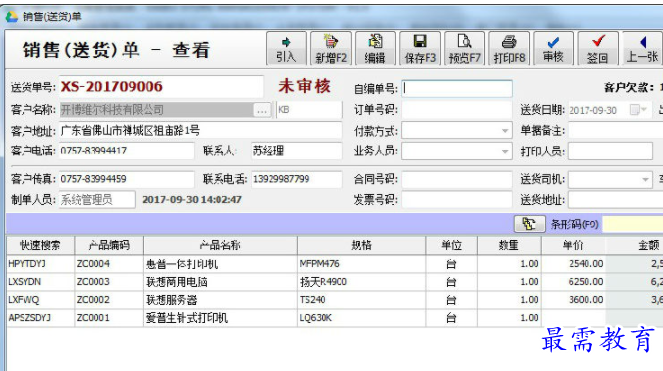This screenshot has width=663, height=371.
Task: Click the 订单号码 input field
Action: (x=457, y=110)
